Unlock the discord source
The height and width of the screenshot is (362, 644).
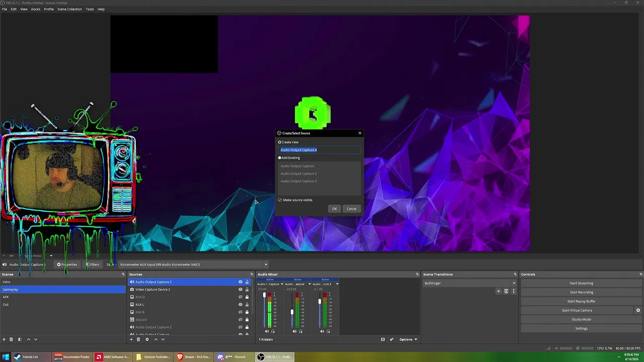coord(247,320)
